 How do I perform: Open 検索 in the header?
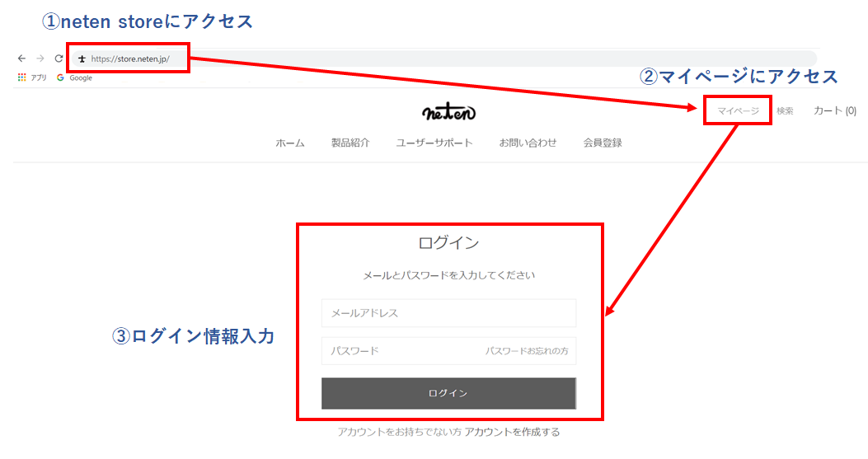tap(785, 110)
